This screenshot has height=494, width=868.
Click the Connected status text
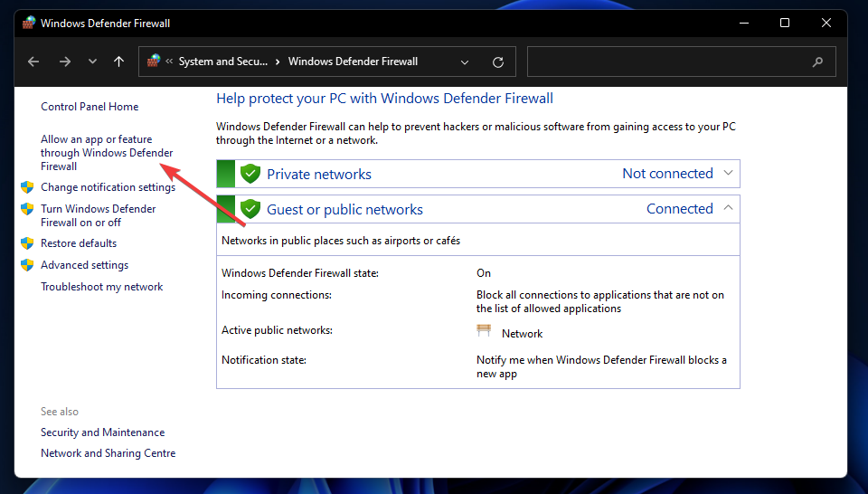(680, 209)
